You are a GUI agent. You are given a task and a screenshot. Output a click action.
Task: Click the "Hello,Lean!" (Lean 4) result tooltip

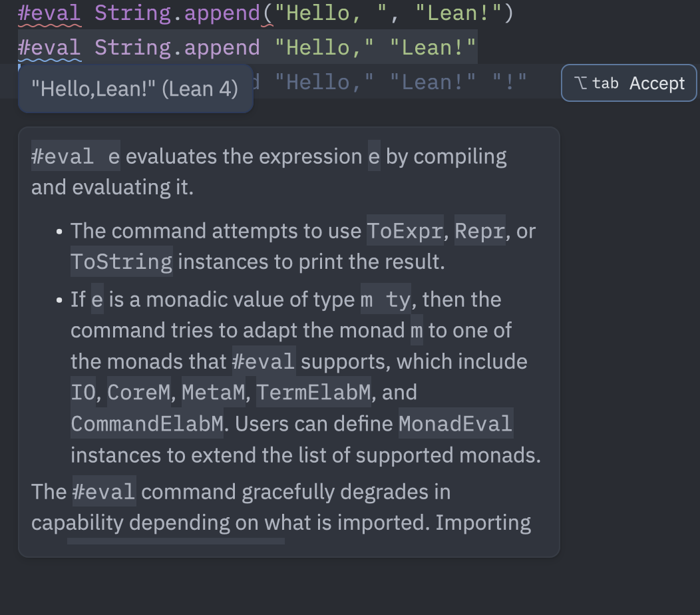coord(136,89)
